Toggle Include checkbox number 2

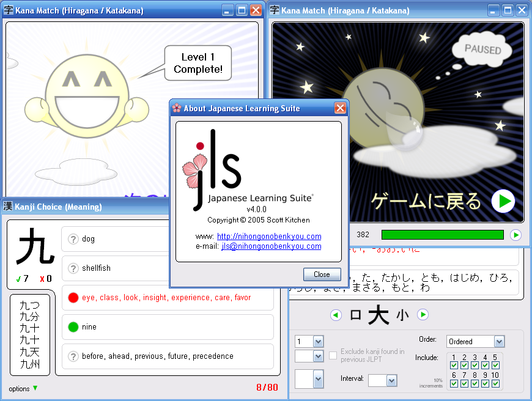click(464, 365)
